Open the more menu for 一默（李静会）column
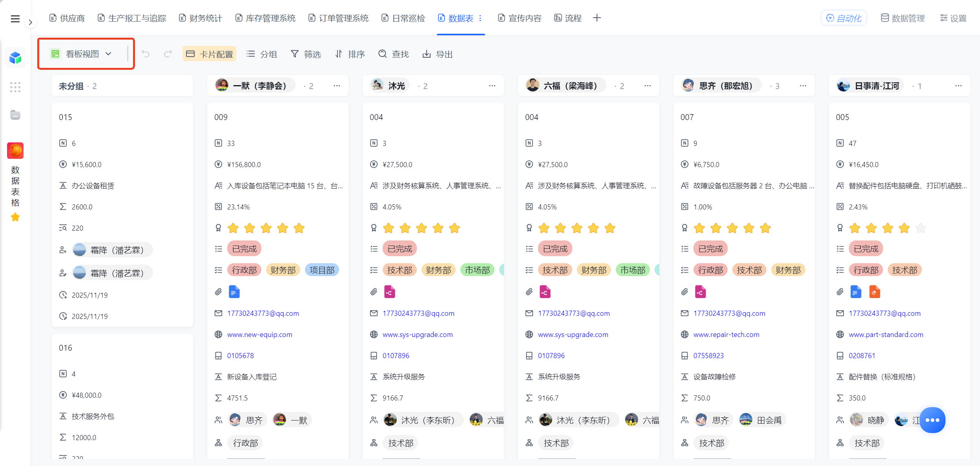The height and width of the screenshot is (466, 980). pos(337,86)
